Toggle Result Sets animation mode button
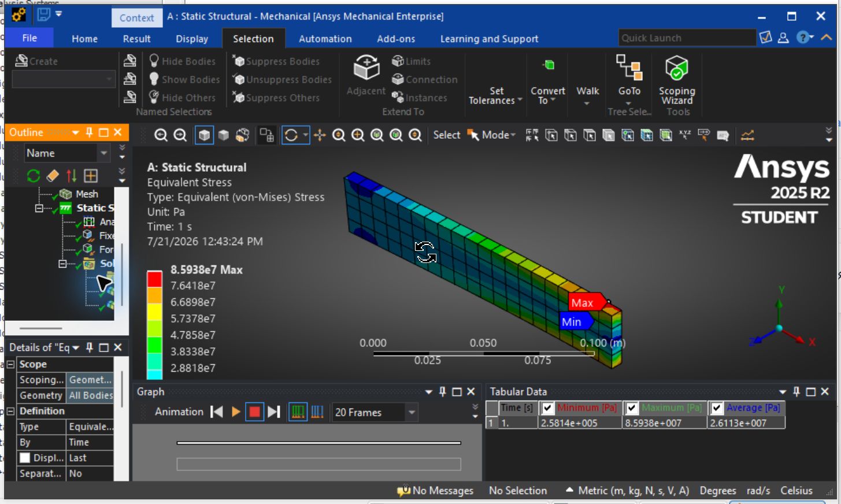841x504 pixels. 317,412
